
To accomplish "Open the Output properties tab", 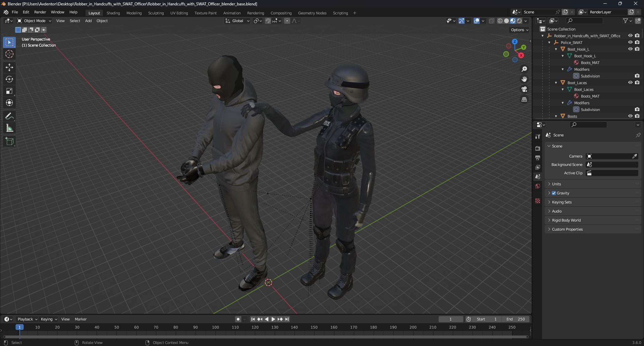I will click(538, 158).
